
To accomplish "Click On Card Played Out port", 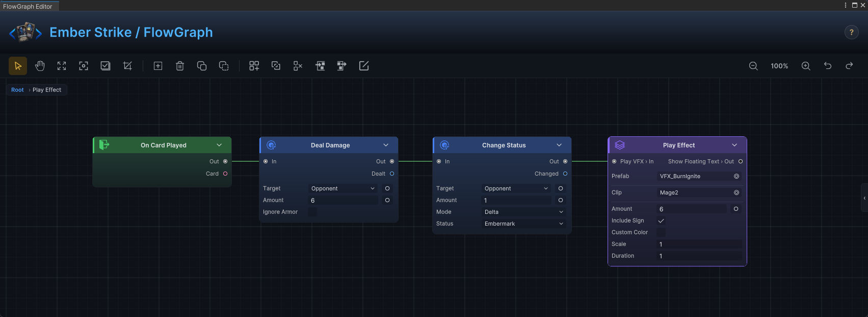I will (225, 161).
